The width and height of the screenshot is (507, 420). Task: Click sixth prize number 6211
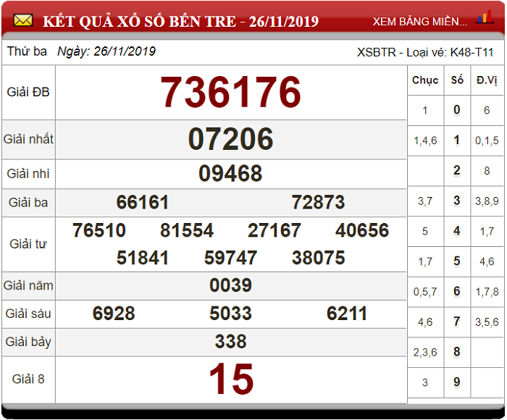coord(347,314)
